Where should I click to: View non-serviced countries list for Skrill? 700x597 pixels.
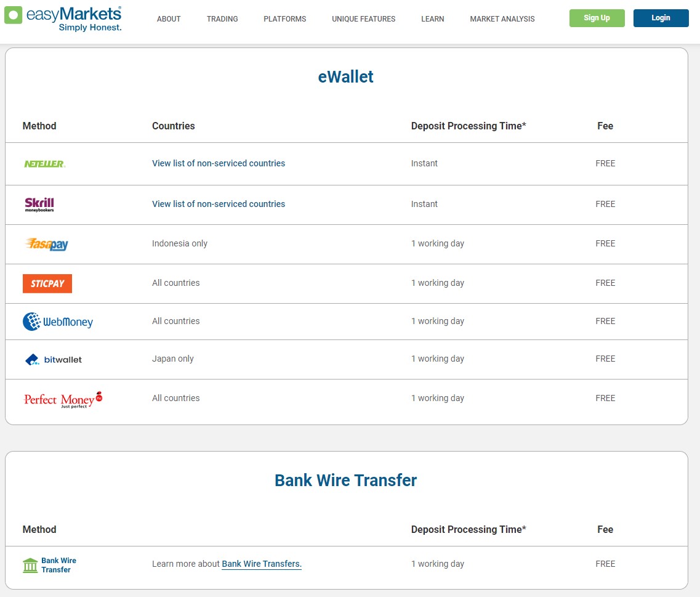click(x=219, y=204)
